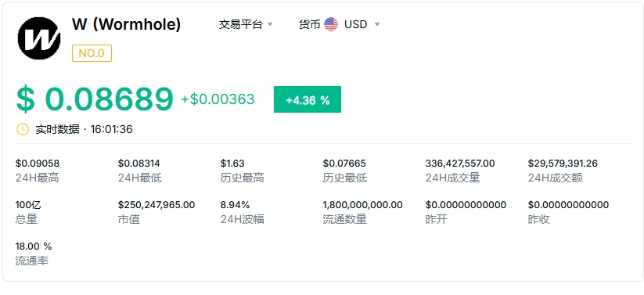Click the 总量 value 100亿
This screenshot has width=644, height=295.
(x=28, y=205)
